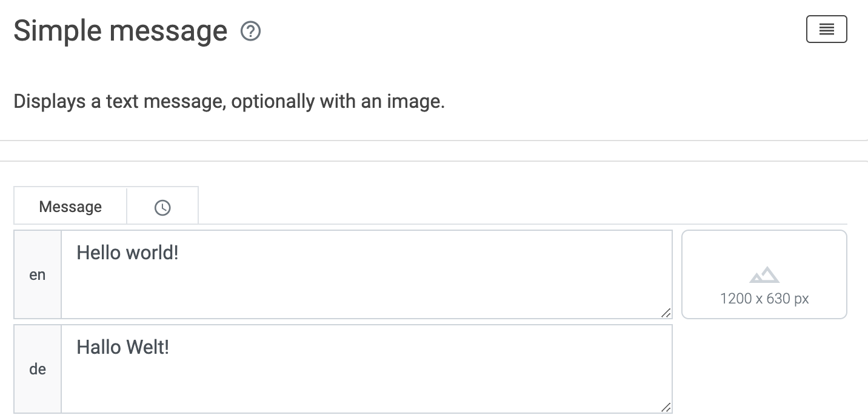
Task: Select the en language label
Action: pos(37,274)
